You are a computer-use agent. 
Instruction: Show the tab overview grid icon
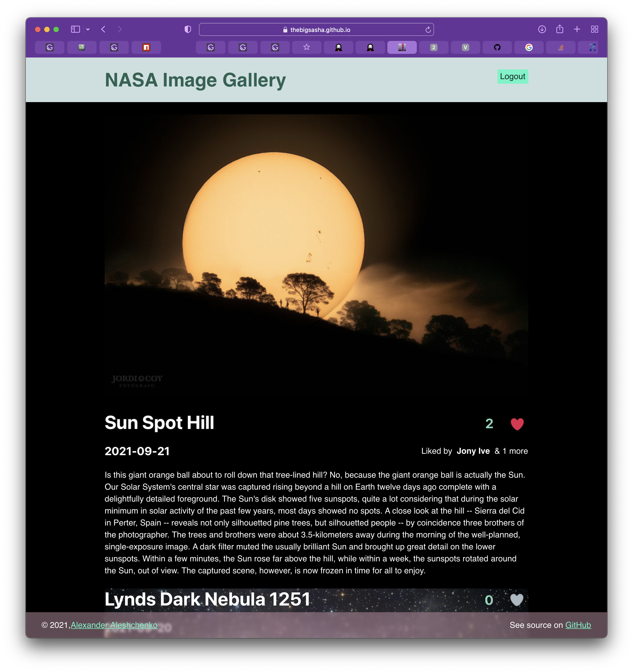click(x=594, y=29)
